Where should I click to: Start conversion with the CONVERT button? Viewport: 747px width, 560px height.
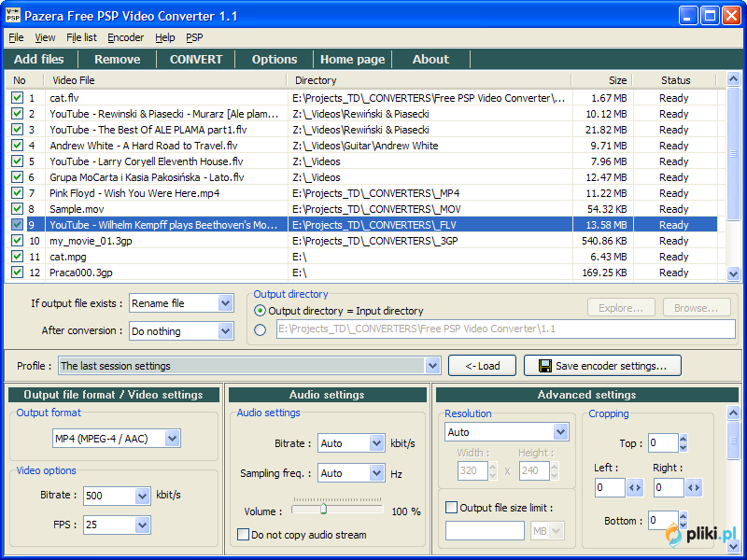(x=196, y=59)
